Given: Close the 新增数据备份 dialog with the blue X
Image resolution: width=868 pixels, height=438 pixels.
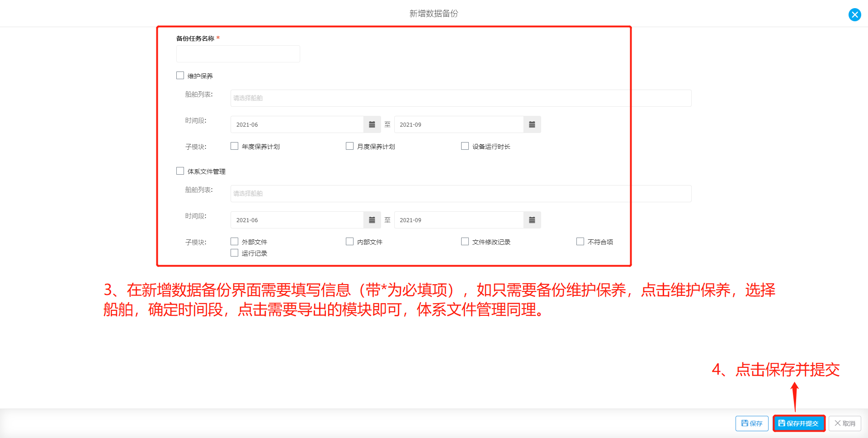Looking at the screenshot, I should [854, 15].
